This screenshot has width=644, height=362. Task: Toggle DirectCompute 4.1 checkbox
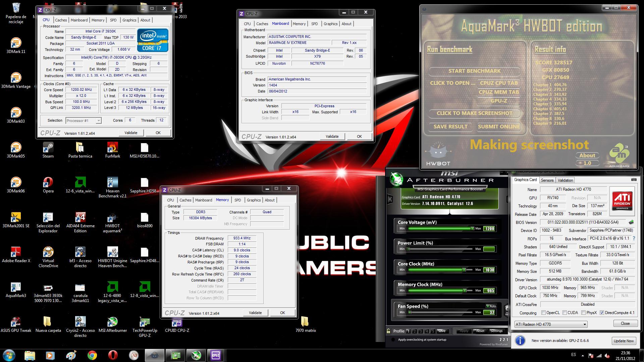point(602,313)
